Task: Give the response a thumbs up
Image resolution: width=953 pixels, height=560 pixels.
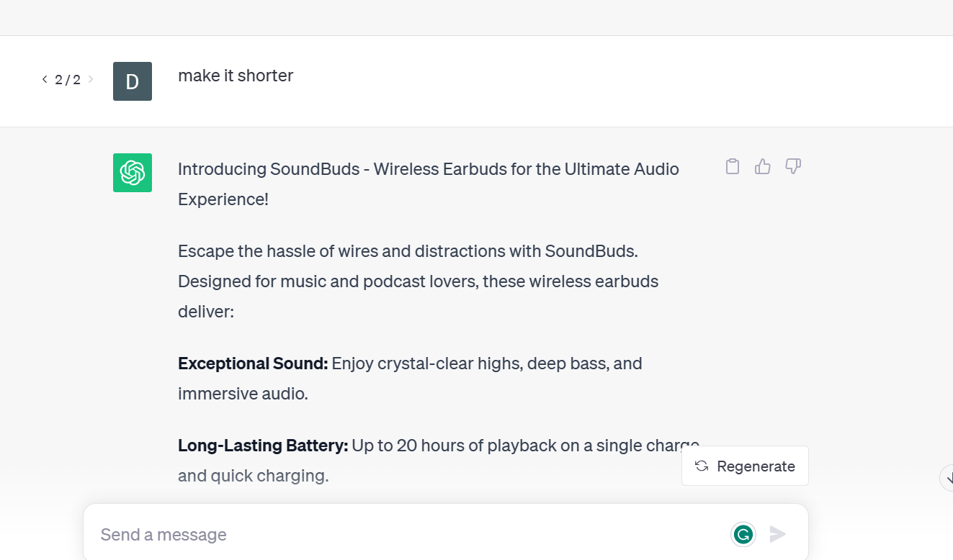Action: 763,166
